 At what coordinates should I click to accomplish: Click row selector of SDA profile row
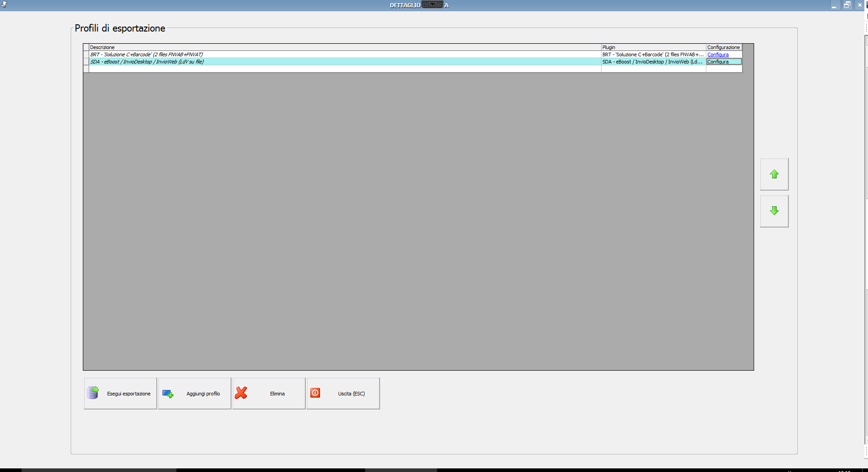[x=86, y=62]
